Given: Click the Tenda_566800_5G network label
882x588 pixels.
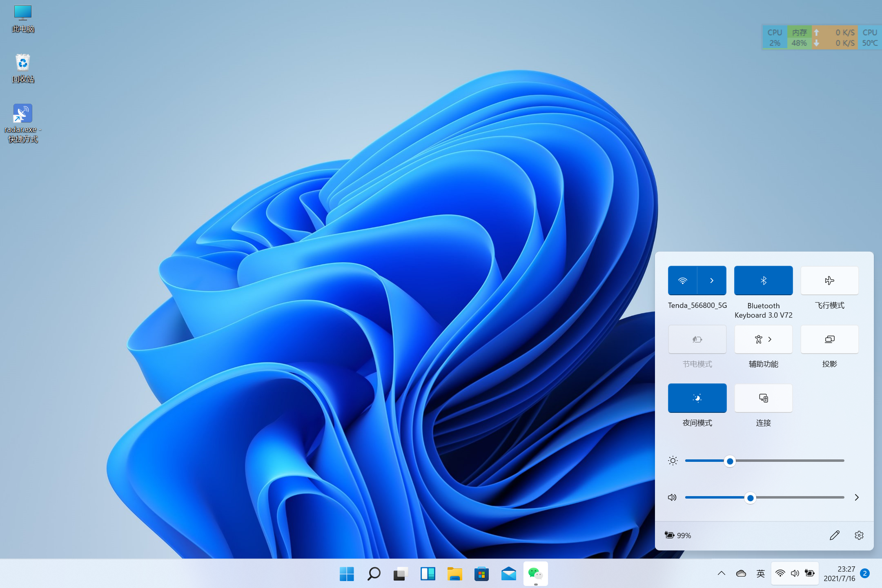Looking at the screenshot, I should pyautogui.click(x=697, y=305).
